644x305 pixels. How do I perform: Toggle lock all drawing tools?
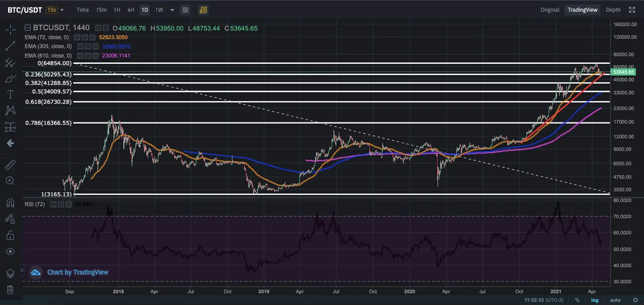click(x=10, y=235)
